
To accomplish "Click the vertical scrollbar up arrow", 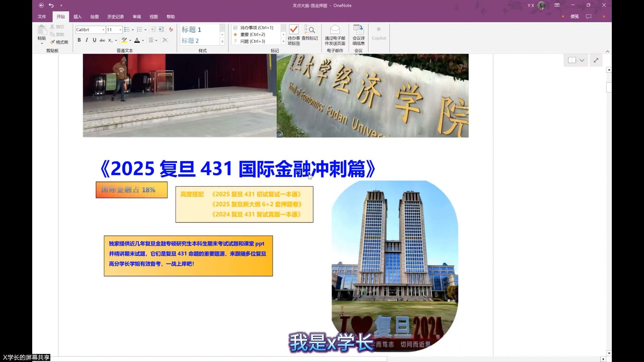I will tap(609, 70).
